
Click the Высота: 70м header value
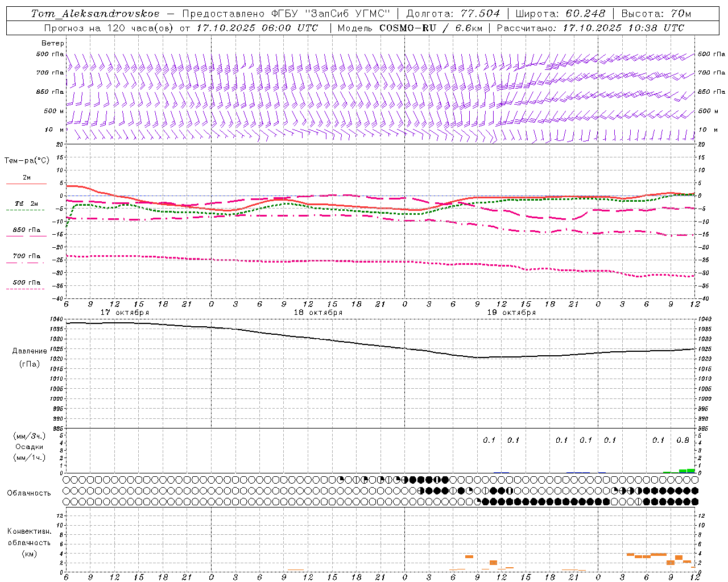tap(656, 13)
